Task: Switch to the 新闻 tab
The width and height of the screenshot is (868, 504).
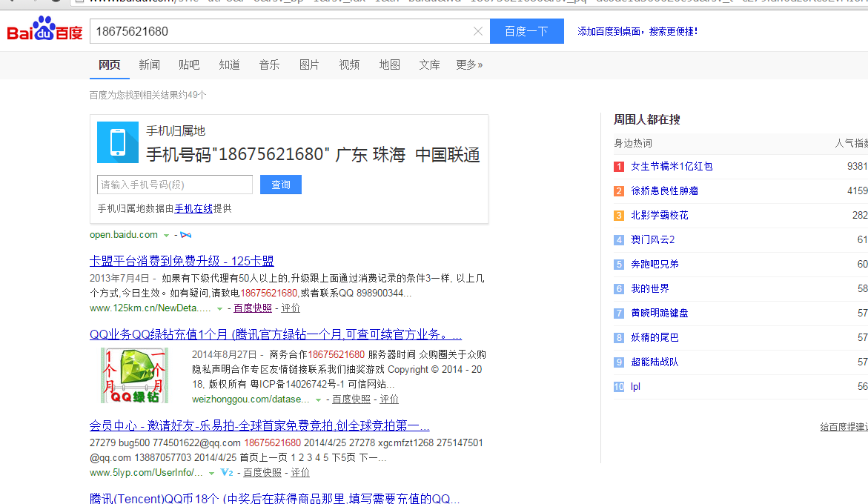Action: pos(150,64)
